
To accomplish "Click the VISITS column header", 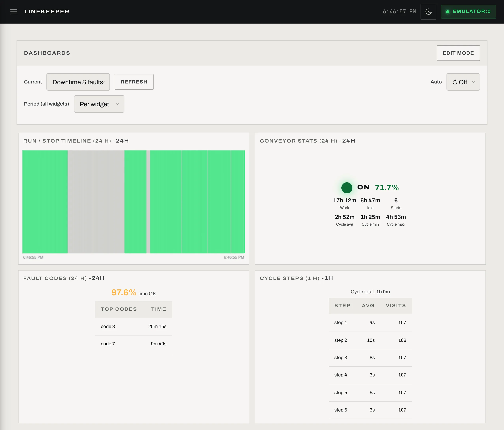I will [396, 306].
